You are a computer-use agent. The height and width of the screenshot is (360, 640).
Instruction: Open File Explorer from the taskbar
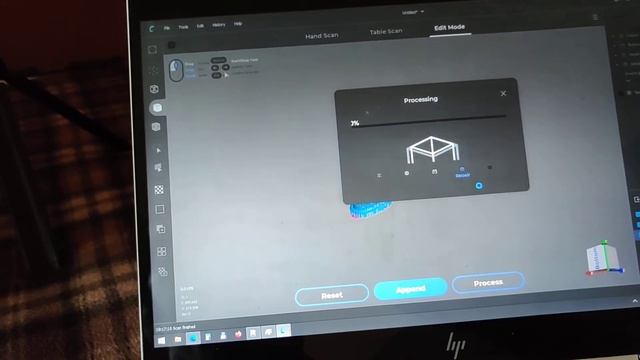point(178,339)
